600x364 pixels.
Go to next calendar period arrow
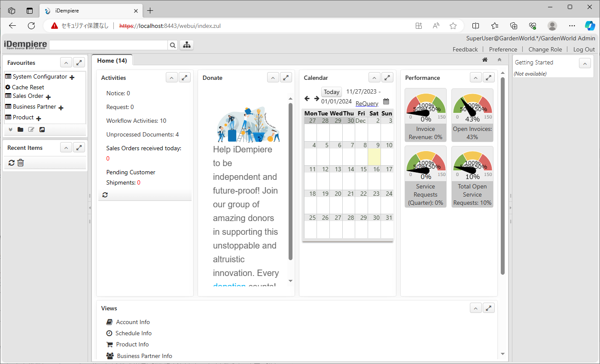[x=317, y=98]
